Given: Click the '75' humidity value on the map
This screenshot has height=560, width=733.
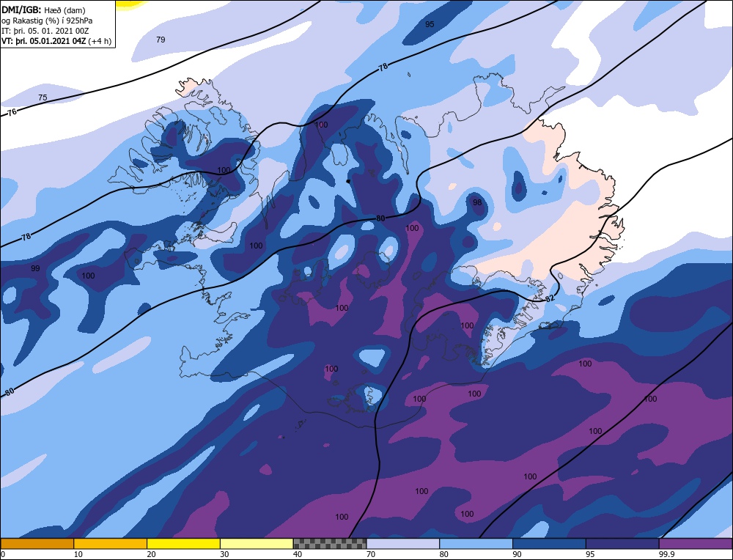Looking at the screenshot, I should click(43, 97).
